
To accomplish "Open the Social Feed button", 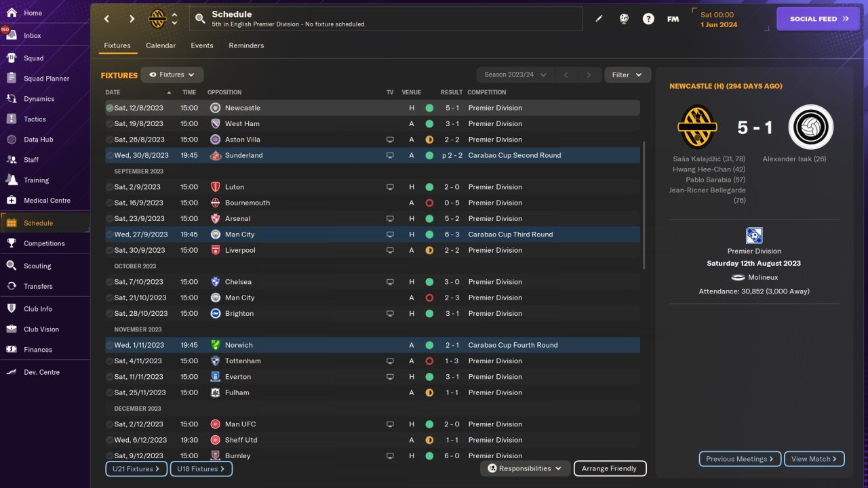I will coord(818,19).
